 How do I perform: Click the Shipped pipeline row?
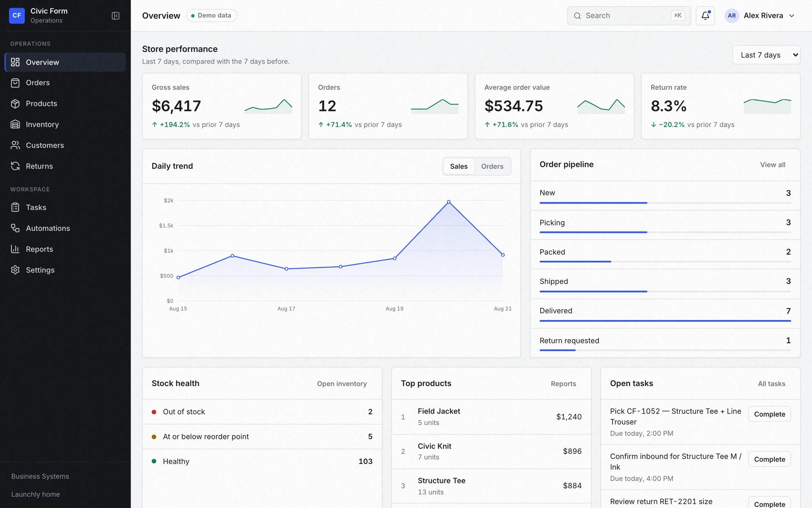[x=665, y=284]
